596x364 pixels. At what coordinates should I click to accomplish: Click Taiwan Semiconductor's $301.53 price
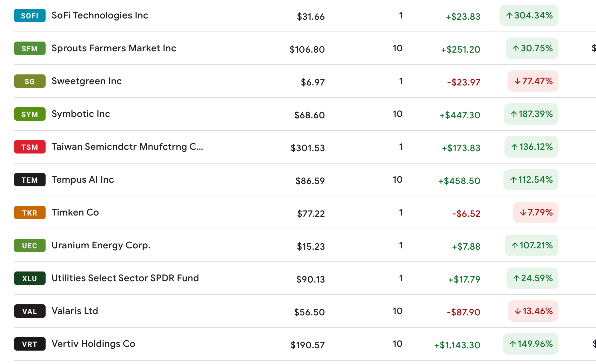coord(307,148)
